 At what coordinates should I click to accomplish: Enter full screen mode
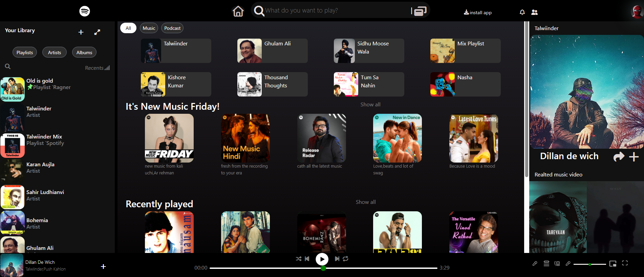(x=625, y=263)
